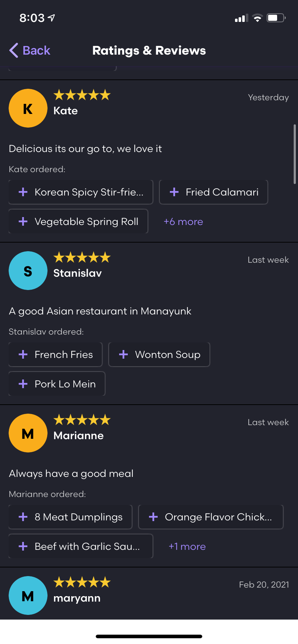Tap Kate's five-star rating
Screen dimensions: 298x644
[82, 95]
